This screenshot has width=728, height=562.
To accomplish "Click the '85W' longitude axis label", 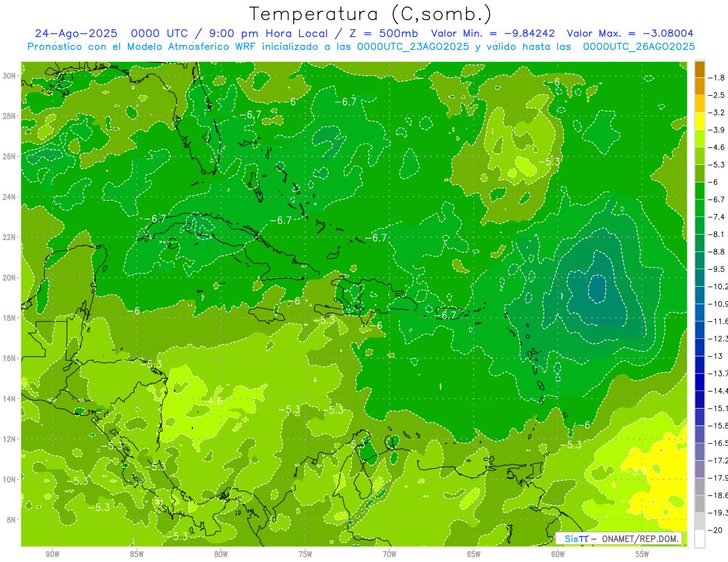I will (136, 554).
